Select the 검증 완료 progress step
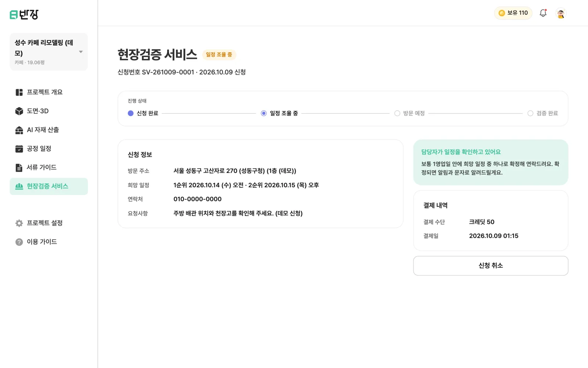This screenshot has width=588, height=368. click(x=543, y=113)
